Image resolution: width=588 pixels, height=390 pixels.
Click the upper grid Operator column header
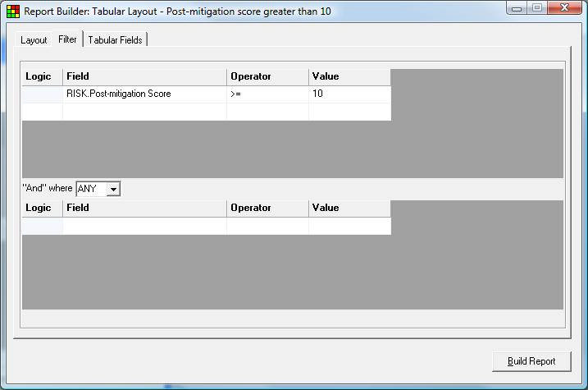[x=267, y=76]
